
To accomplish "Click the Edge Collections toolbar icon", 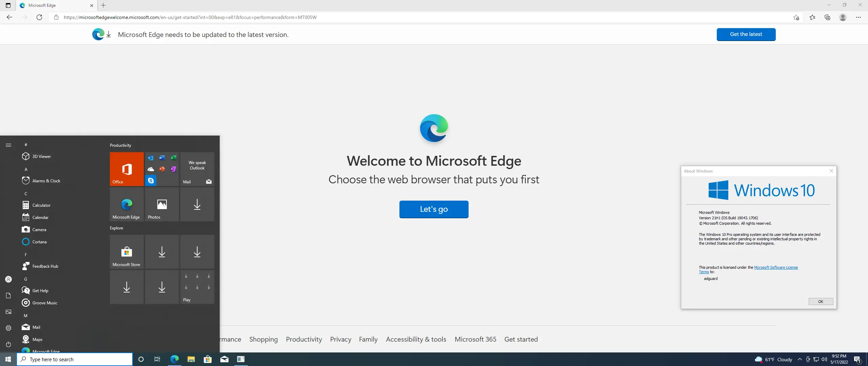I will coord(827,17).
